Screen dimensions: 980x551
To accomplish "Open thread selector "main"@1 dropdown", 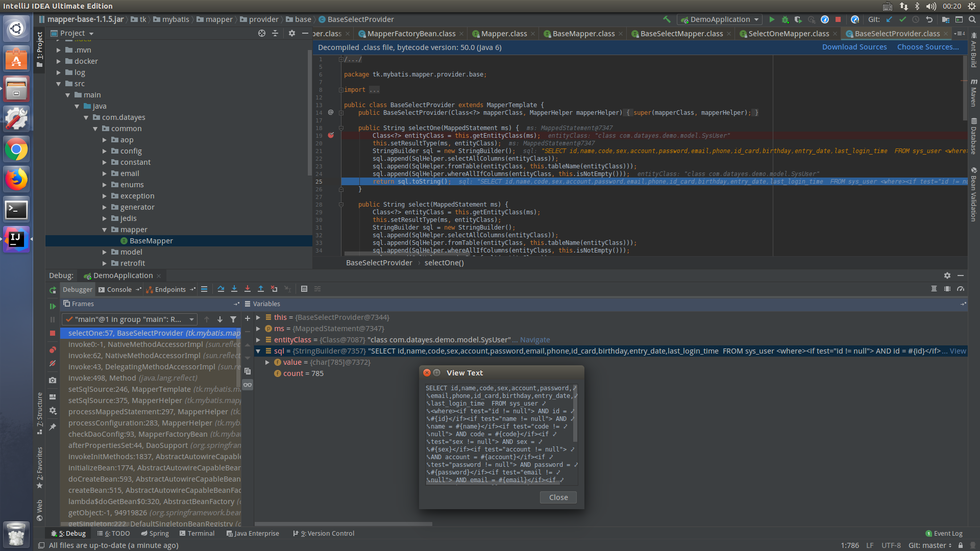I will [x=130, y=319].
